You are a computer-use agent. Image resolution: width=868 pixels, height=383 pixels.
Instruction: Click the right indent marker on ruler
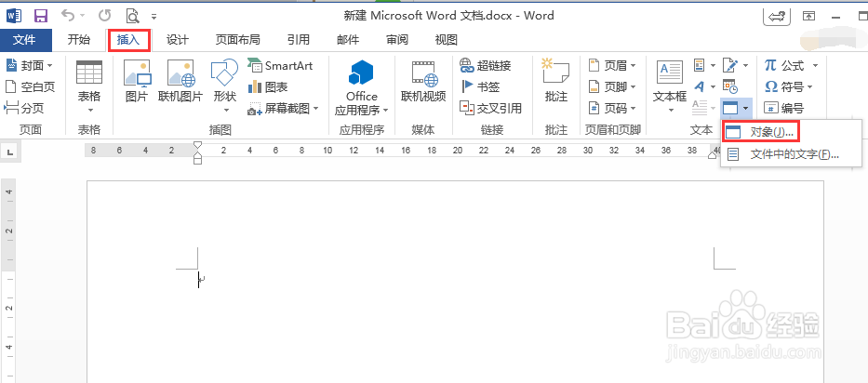(x=714, y=155)
